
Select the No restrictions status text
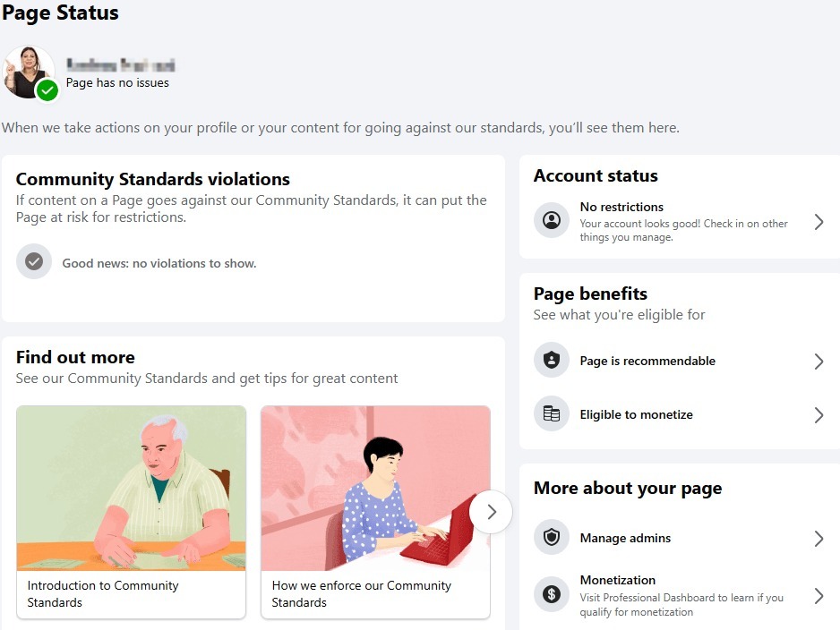[x=621, y=207]
